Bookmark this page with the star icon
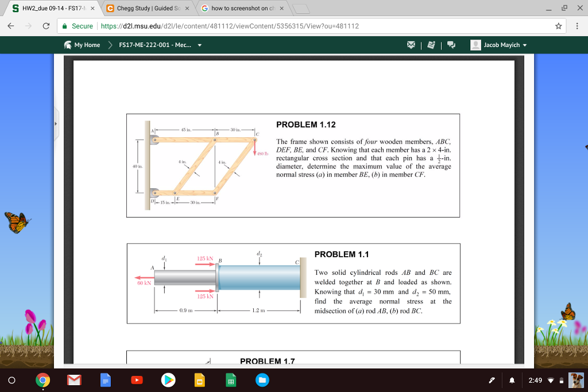Viewport: 588px width, 392px height. (558, 26)
